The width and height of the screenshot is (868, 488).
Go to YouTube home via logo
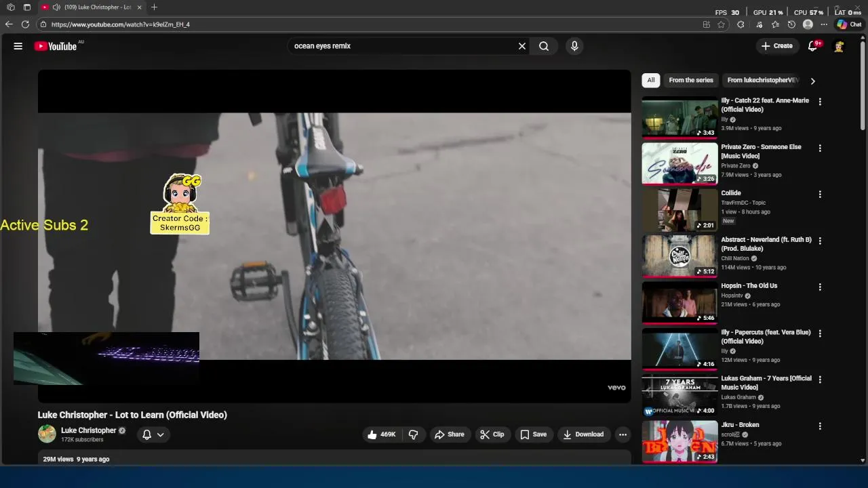[56, 46]
